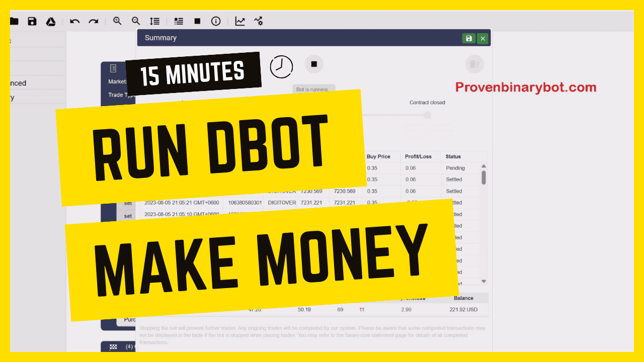Image resolution: width=644 pixels, height=362 pixels.
Task: Click the trades table scrollbar thumb
Action: [484, 177]
